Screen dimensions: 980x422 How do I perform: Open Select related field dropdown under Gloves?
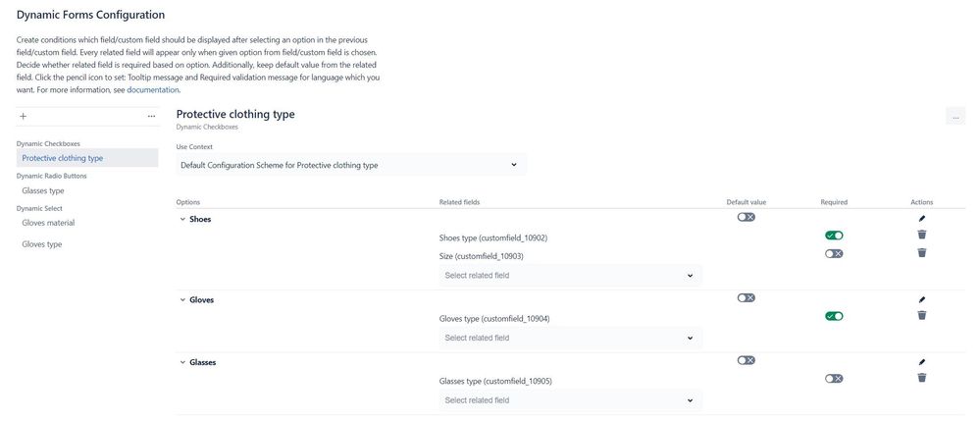click(570, 338)
